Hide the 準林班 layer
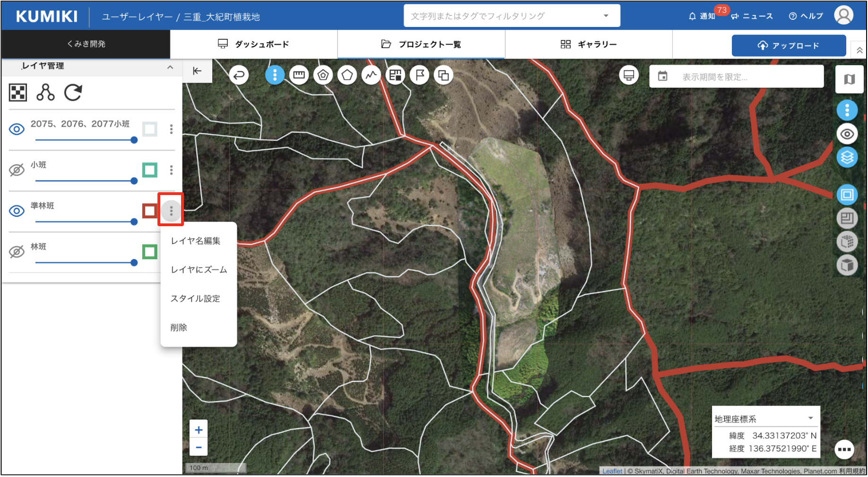The height and width of the screenshot is (477, 868). coord(17,211)
